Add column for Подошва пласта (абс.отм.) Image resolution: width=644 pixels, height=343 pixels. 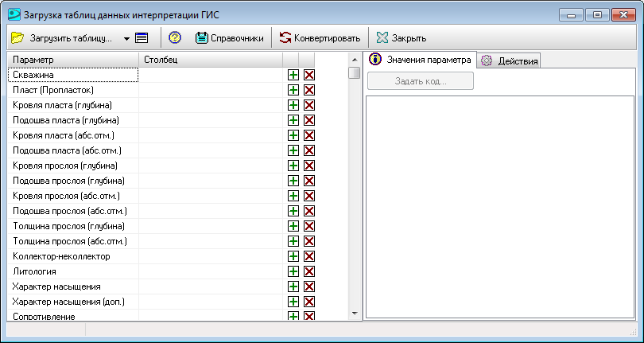[293, 150]
